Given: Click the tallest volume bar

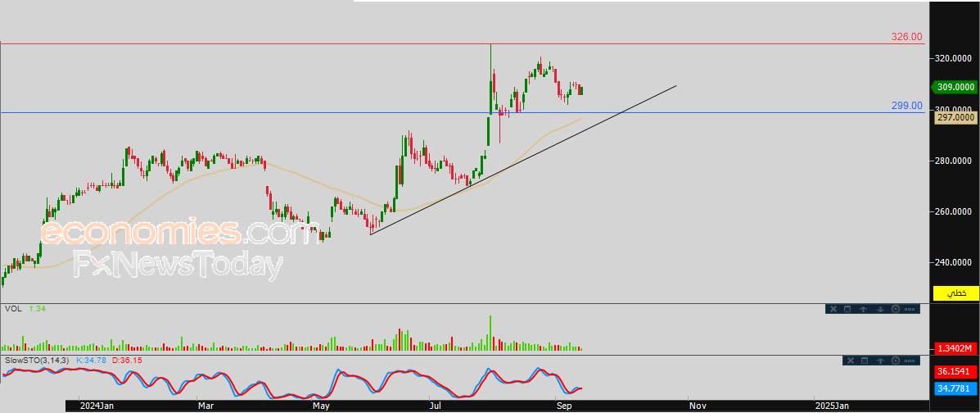Looking at the screenshot, I should tap(490, 333).
